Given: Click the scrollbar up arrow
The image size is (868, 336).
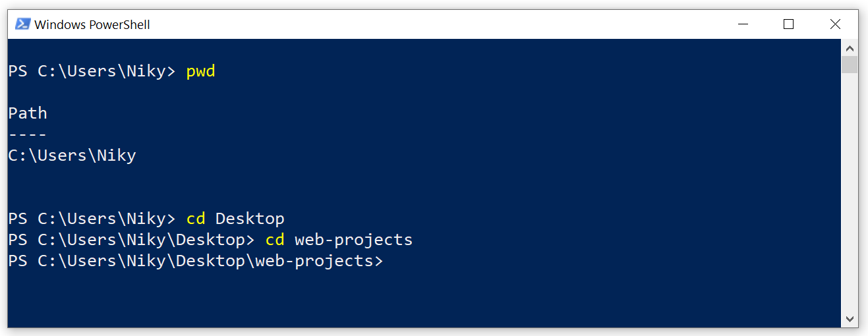Looking at the screenshot, I should (850, 48).
